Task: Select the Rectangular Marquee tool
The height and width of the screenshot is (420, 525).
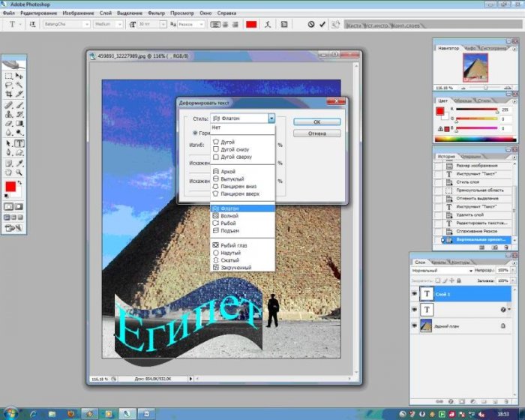Action: 9,76
